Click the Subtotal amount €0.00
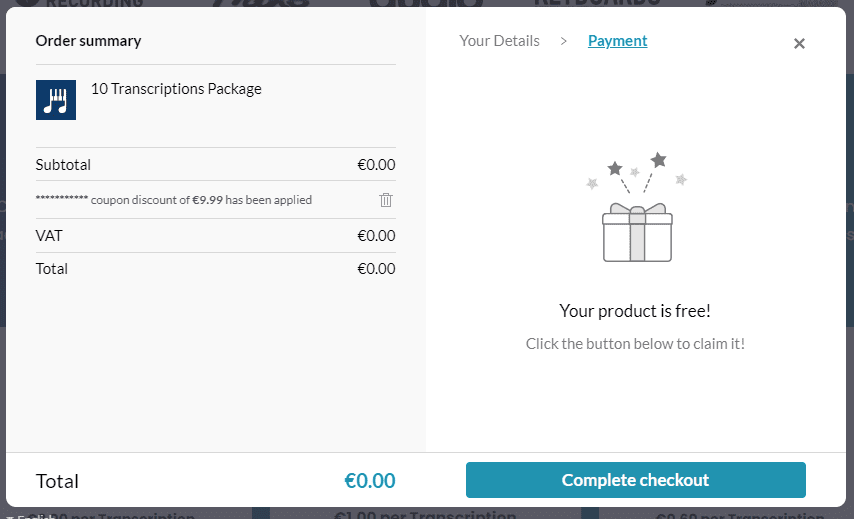 [376, 164]
